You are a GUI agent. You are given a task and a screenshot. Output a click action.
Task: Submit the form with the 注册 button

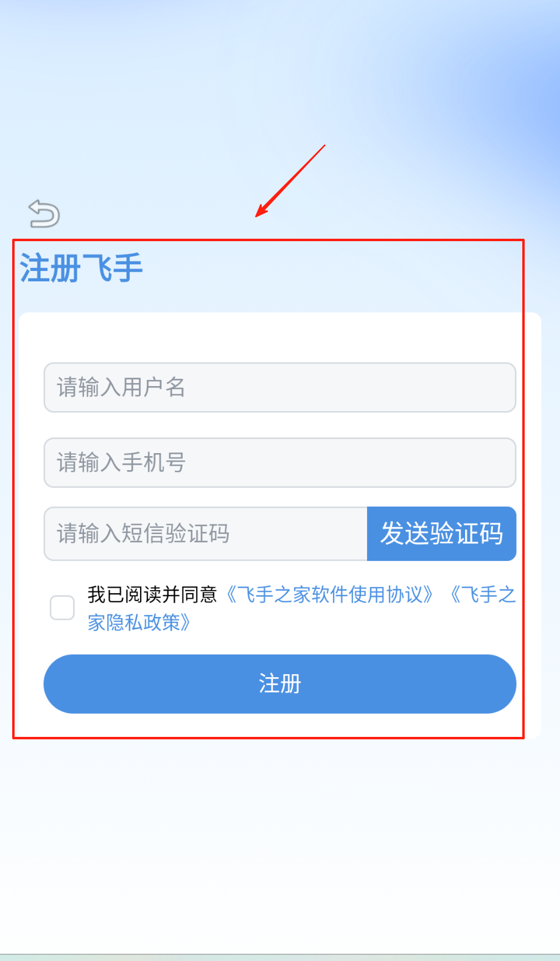pos(280,684)
